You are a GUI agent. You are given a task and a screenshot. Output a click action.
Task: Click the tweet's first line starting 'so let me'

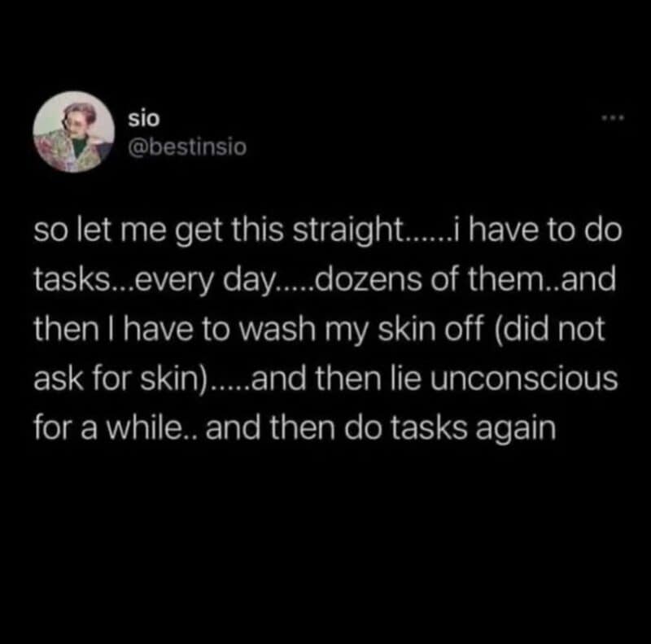pos(328,231)
